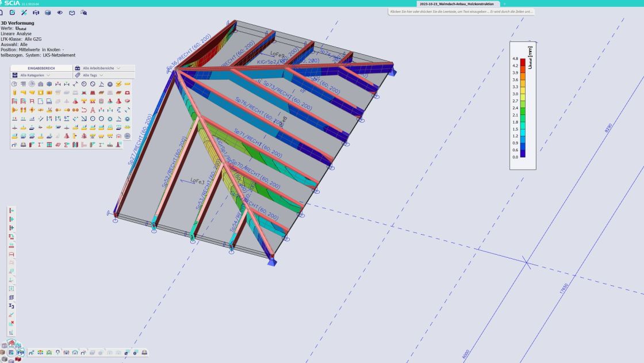Click the red X delete icon in left toolbar
Viewport: 644px width, 363px height.
[11, 323]
